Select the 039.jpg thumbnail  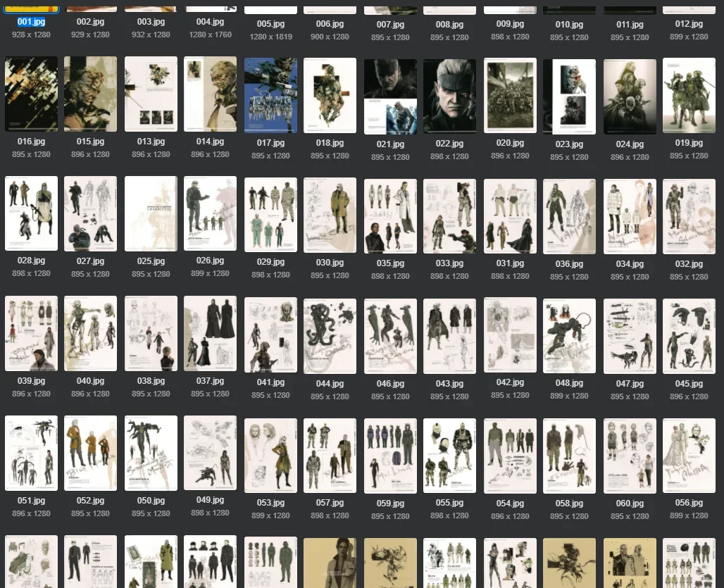pyautogui.click(x=32, y=333)
